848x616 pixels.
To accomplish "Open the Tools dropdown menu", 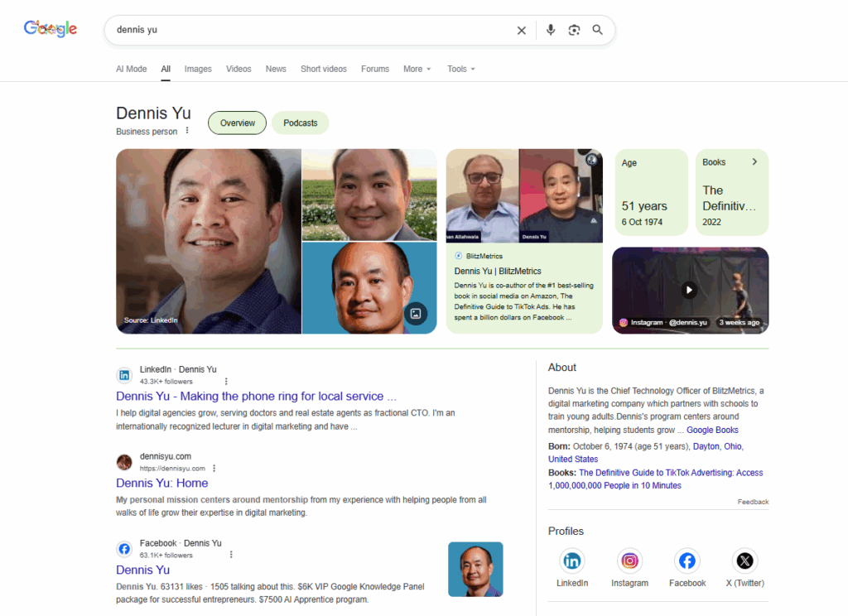I will click(x=460, y=69).
